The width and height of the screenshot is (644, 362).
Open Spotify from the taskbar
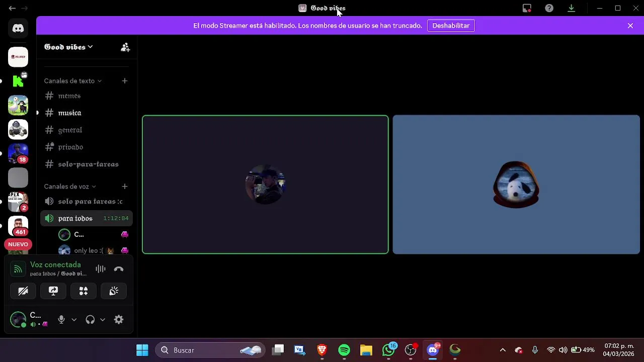(344, 350)
